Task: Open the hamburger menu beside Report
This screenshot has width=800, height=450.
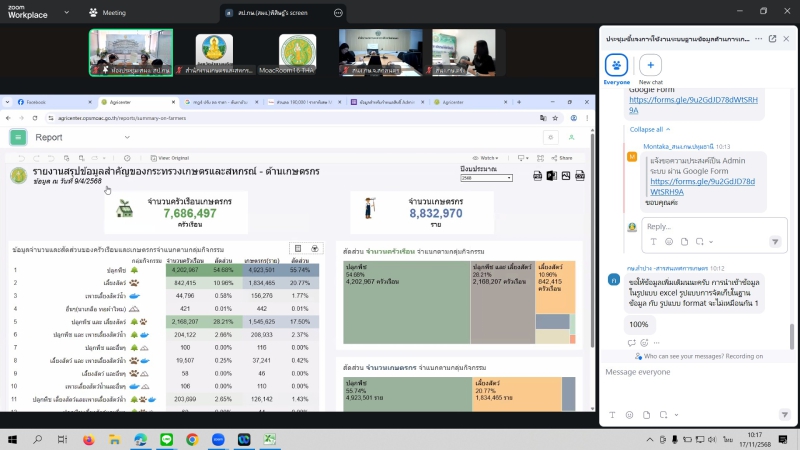Action: coord(18,137)
